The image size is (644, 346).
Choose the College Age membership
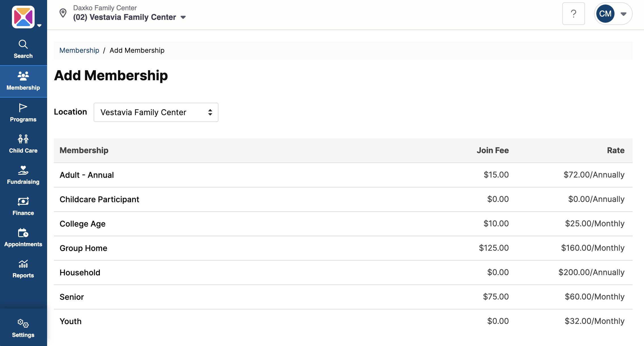pos(82,224)
